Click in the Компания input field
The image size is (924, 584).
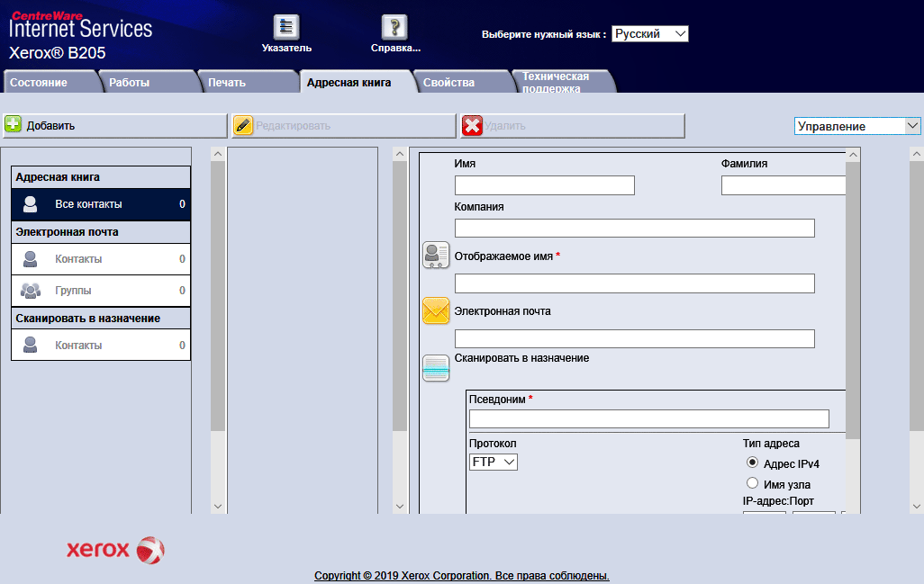[635, 228]
